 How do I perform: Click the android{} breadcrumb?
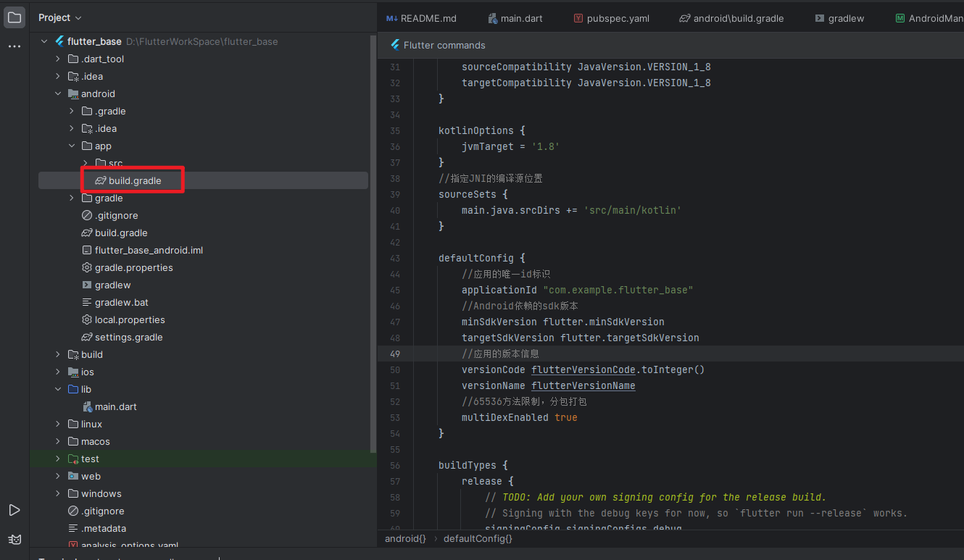coord(405,538)
